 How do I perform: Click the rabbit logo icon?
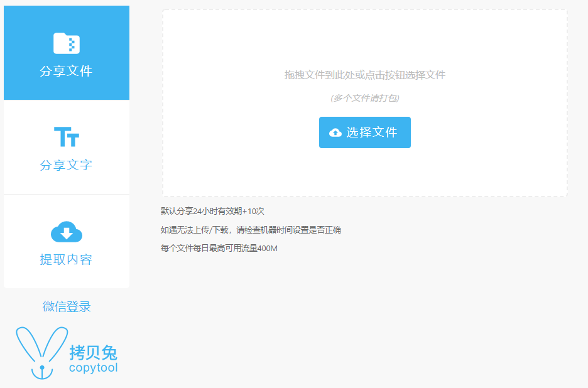click(x=42, y=353)
